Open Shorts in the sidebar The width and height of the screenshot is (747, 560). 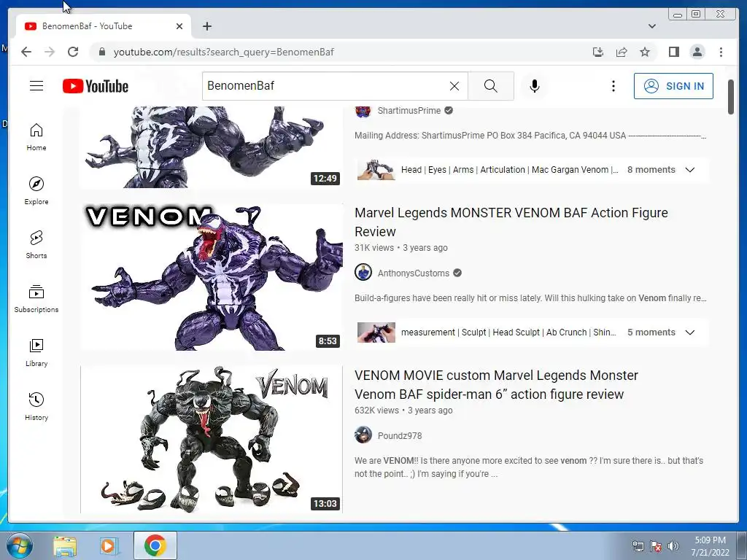coord(36,245)
